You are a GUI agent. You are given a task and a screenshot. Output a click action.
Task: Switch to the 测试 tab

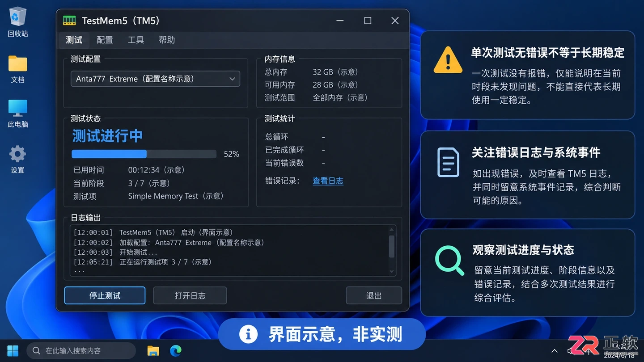(x=74, y=40)
